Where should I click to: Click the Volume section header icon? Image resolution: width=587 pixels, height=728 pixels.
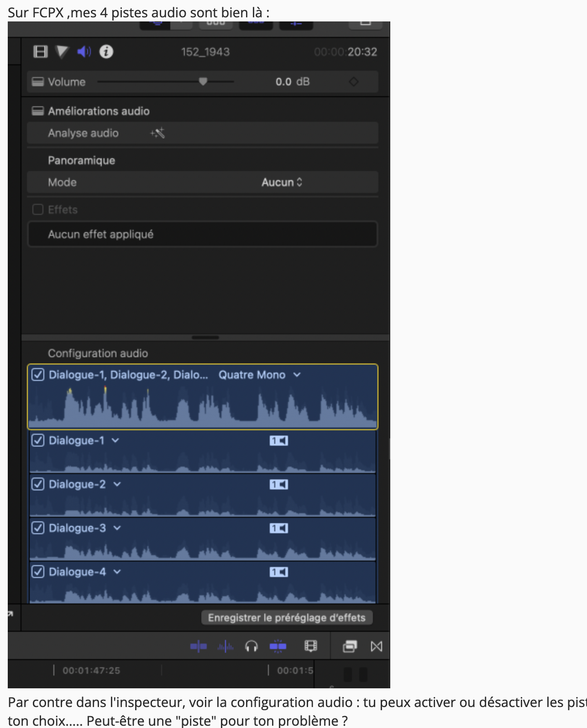pyautogui.click(x=38, y=82)
